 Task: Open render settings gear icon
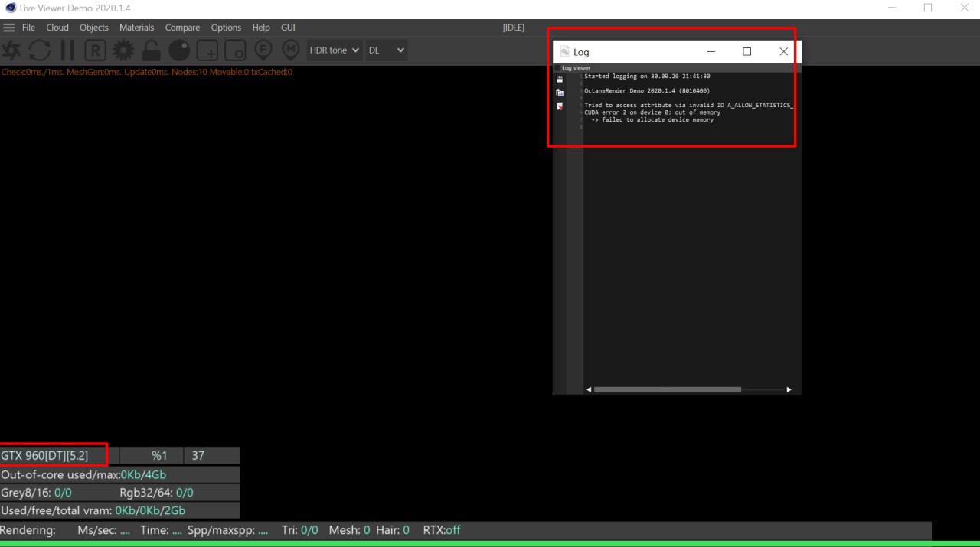point(122,50)
